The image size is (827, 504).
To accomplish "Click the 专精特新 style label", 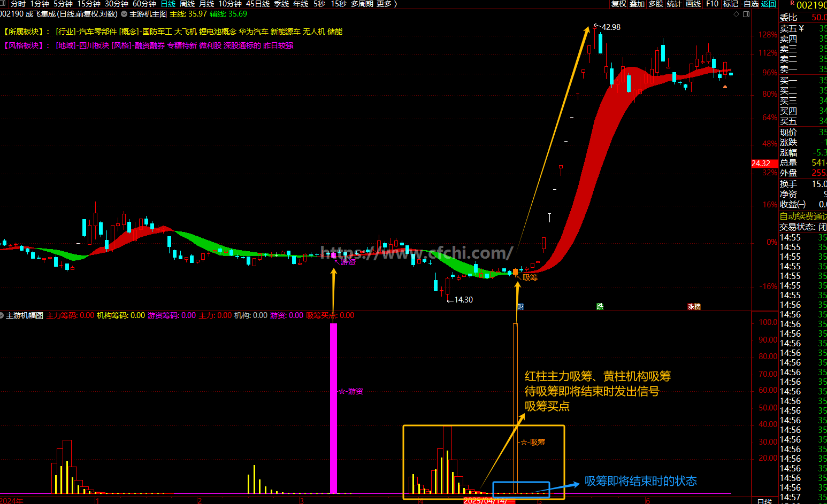I will [x=182, y=45].
